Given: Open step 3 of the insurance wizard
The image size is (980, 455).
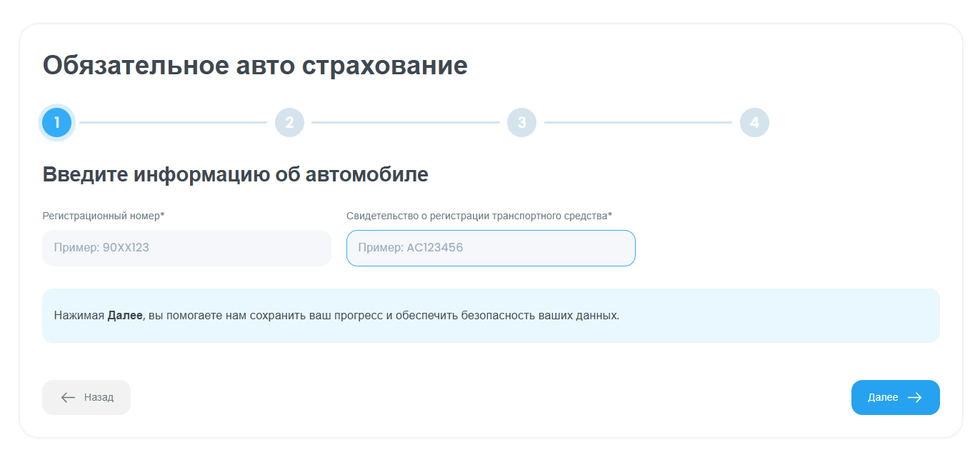Looking at the screenshot, I should pyautogui.click(x=521, y=122).
